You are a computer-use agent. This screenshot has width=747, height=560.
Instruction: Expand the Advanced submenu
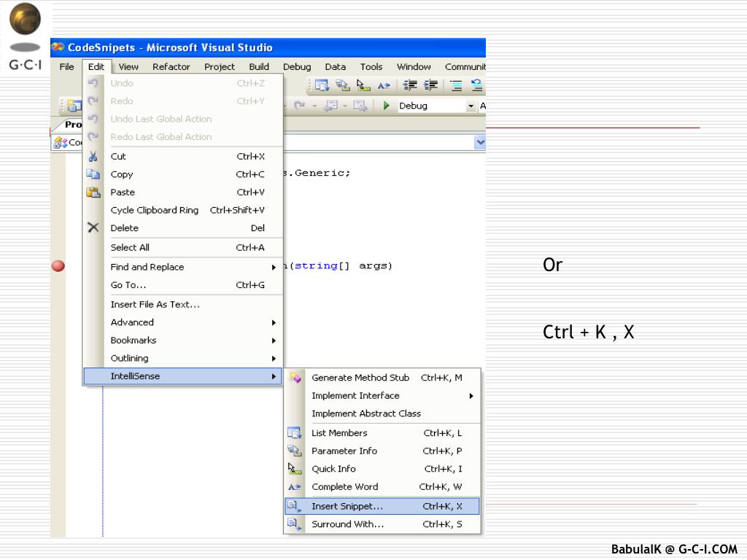183,322
